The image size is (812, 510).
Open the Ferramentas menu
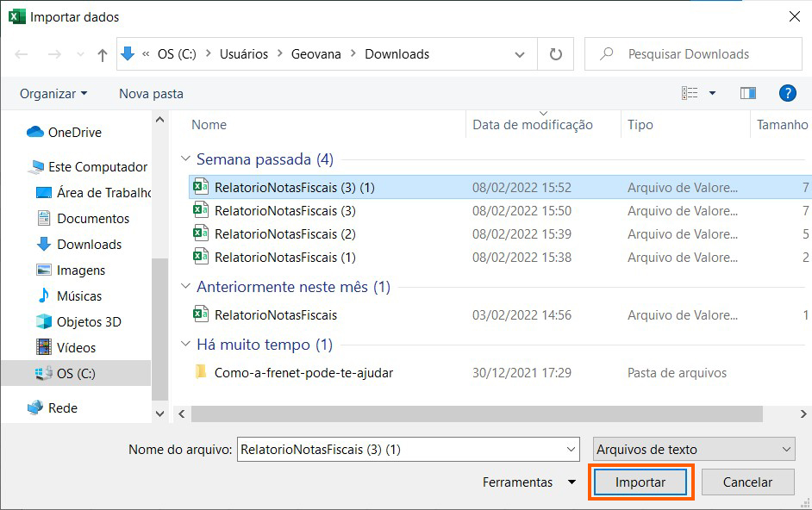(528, 482)
